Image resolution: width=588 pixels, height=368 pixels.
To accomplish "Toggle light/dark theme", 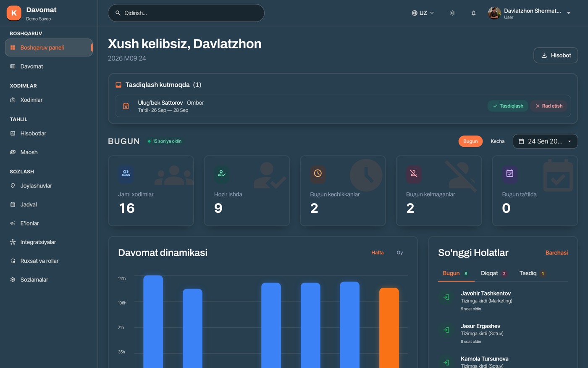I will point(452,13).
